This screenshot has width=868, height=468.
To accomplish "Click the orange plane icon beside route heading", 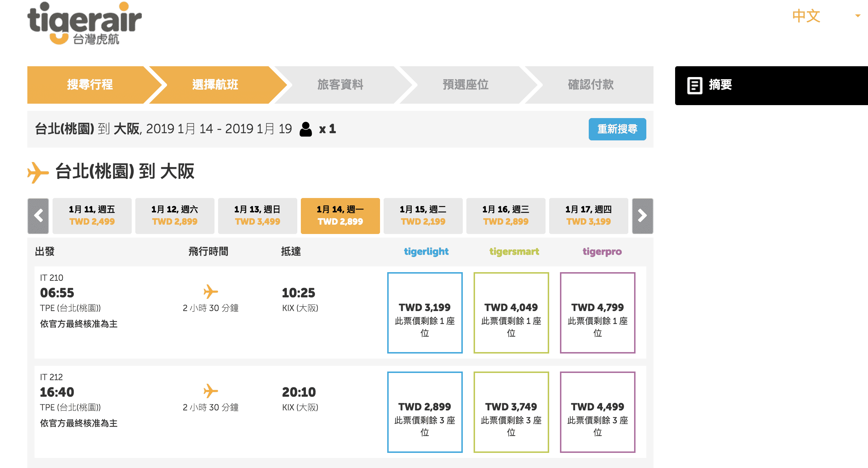I will 38,172.
